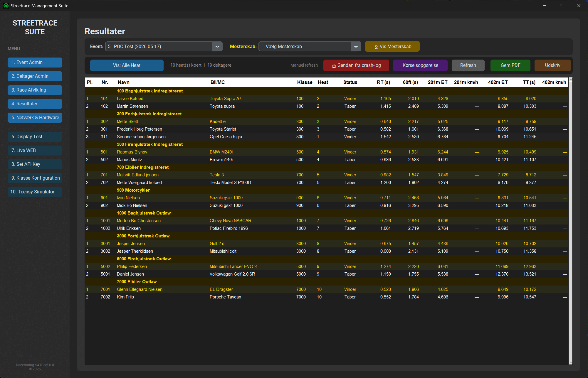This screenshot has height=378, width=588.
Task: Select row Lasse Kofoed
Action: coord(327,99)
